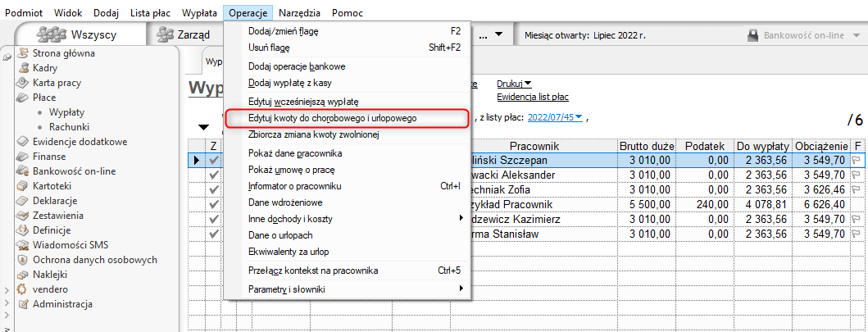This screenshot has width=868, height=332.
Task: Toggle checkmark in the last employee row
Action: click(214, 234)
